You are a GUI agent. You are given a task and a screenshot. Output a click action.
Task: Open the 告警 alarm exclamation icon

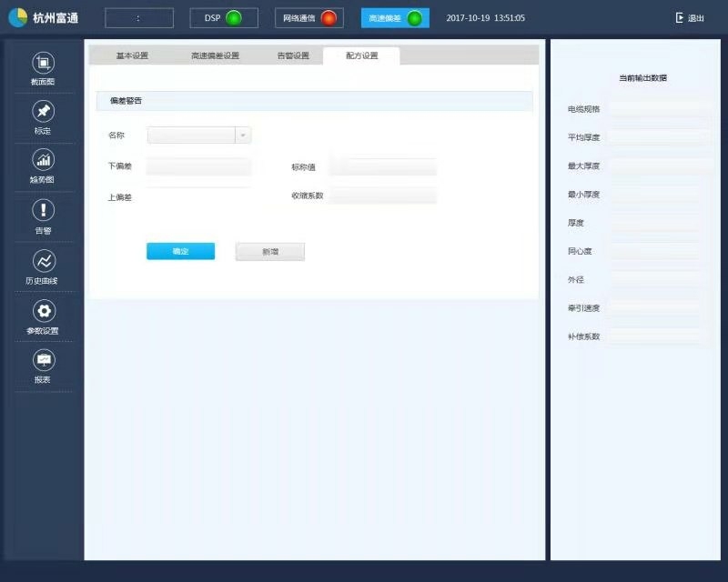tap(43, 210)
